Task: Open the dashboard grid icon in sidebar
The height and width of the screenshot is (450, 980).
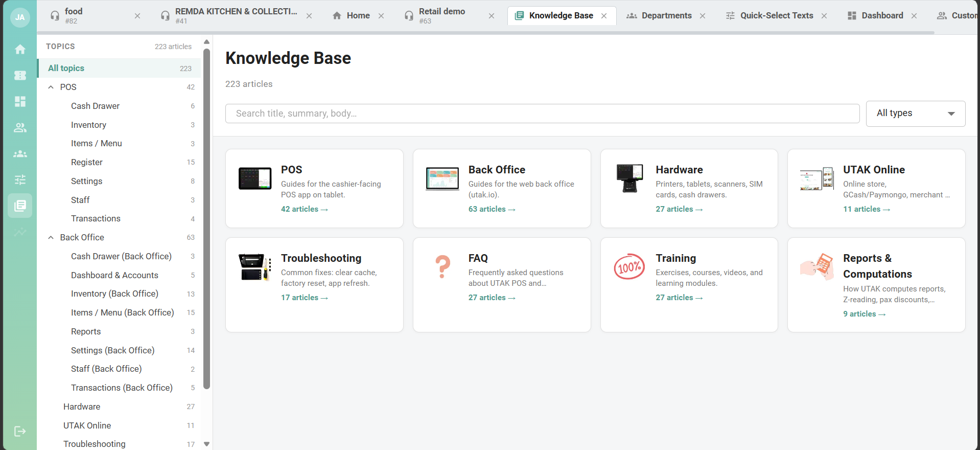Action: pyautogui.click(x=20, y=101)
